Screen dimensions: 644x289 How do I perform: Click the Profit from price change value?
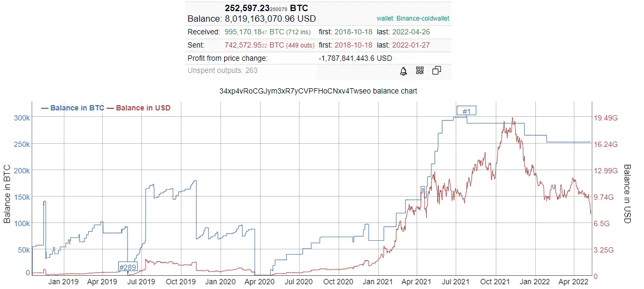coord(355,58)
